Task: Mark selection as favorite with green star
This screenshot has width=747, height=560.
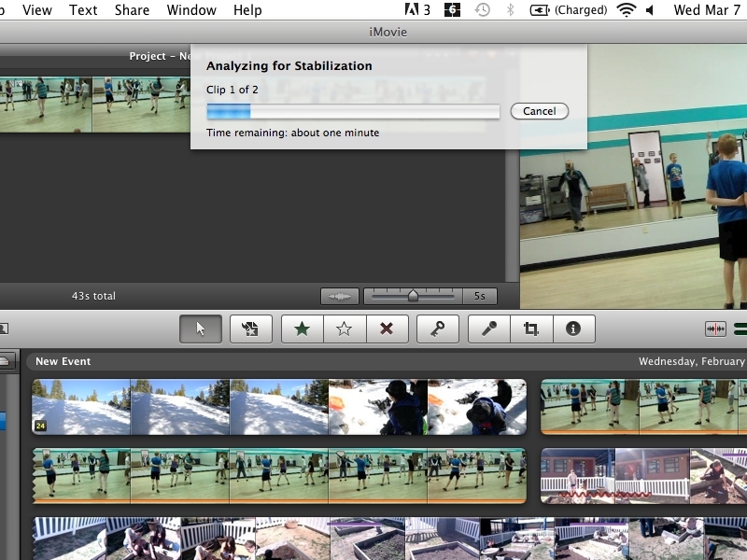Action: 302,329
